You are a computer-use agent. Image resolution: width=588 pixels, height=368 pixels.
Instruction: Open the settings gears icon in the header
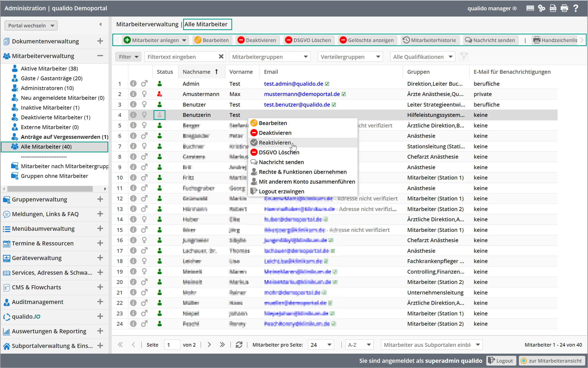[x=542, y=8]
